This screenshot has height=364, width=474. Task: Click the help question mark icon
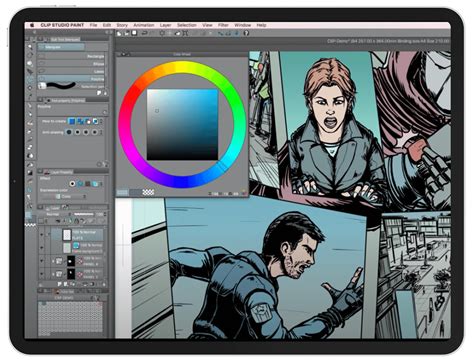pyautogui.click(x=246, y=33)
